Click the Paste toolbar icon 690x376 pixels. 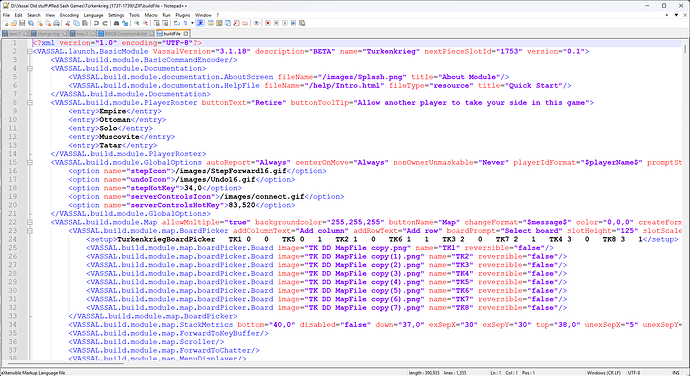click(84, 23)
